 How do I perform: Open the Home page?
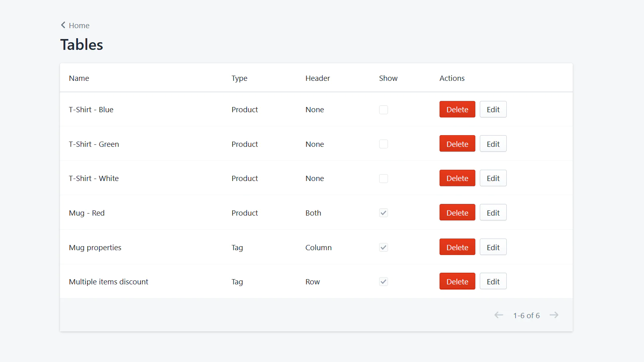pos(79,25)
